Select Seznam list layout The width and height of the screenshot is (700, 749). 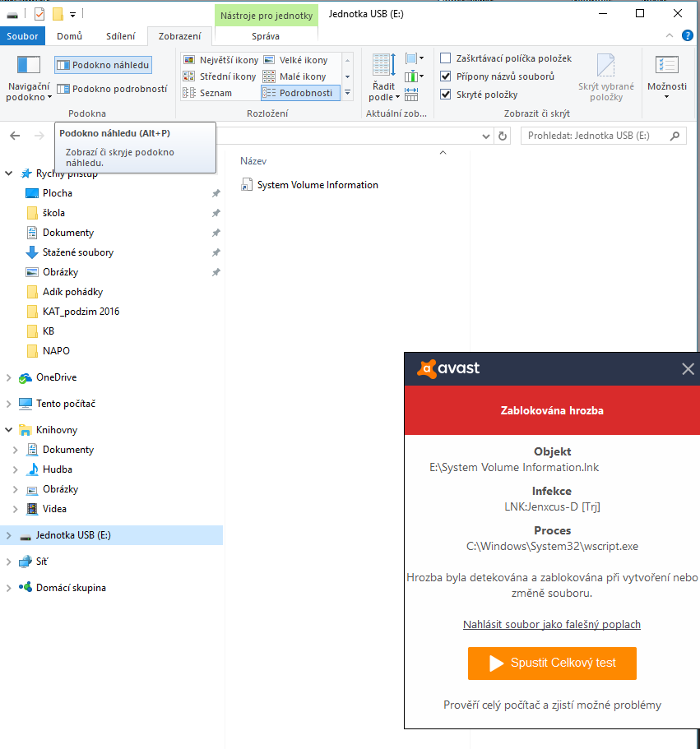point(208,93)
